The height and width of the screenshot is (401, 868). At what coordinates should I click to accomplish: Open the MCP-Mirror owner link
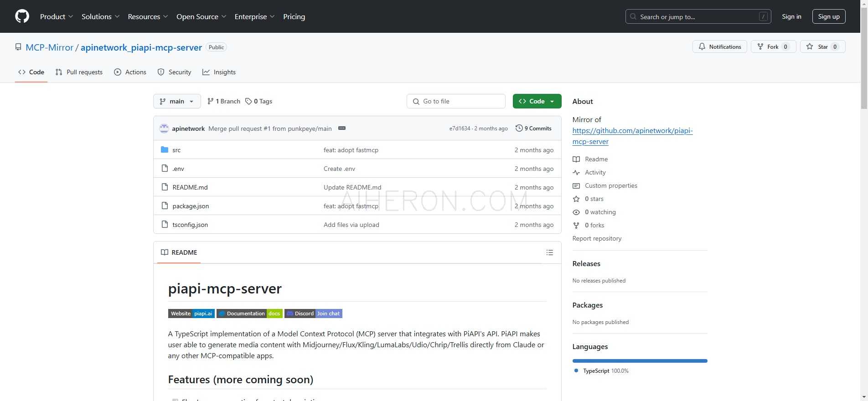click(x=49, y=47)
